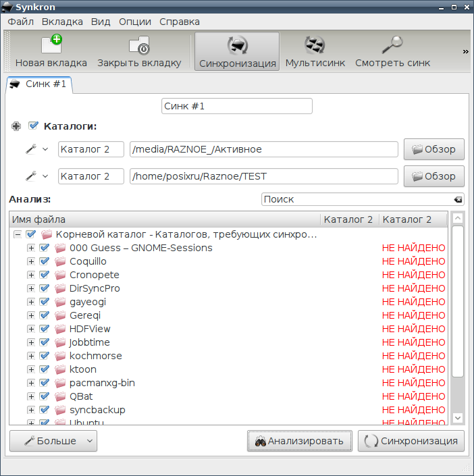
Task: Uncheck the Jobbtime checkbox
Action: pos(45,342)
